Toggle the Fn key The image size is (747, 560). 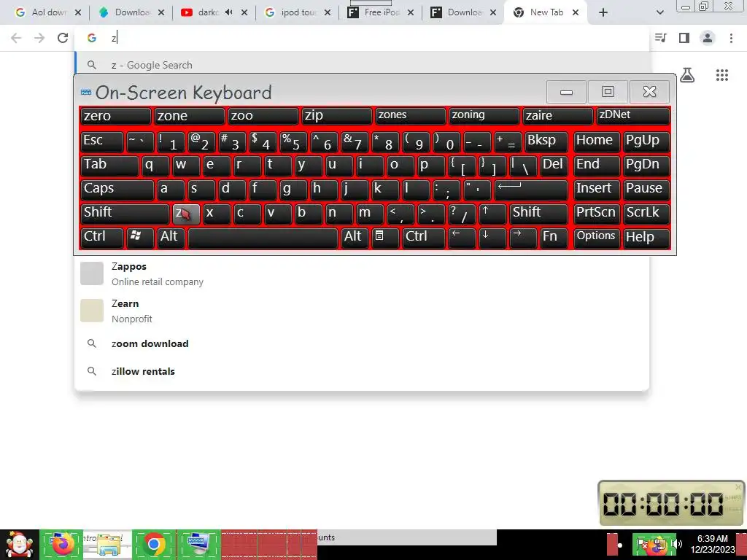pyautogui.click(x=554, y=237)
